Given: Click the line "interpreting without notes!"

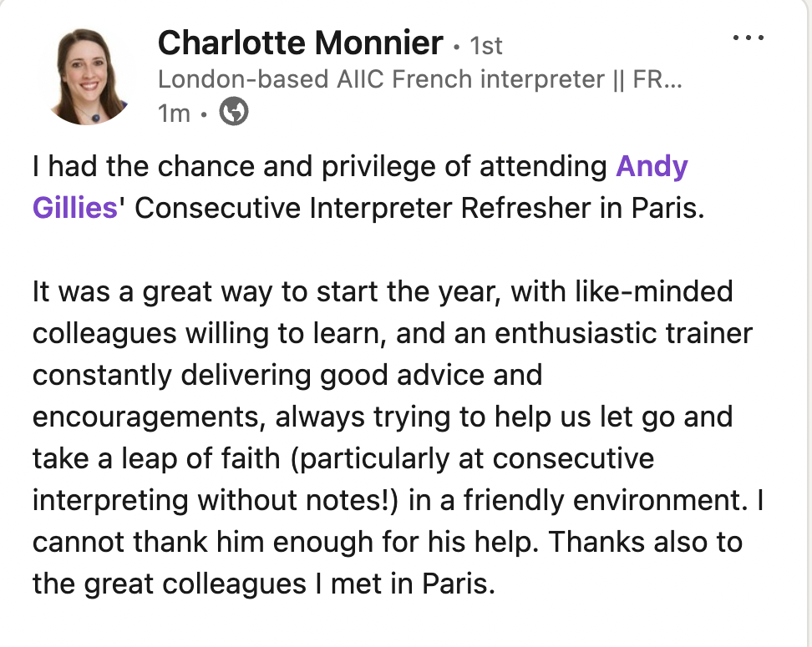Looking at the screenshot, I should pyautogui.click(x=399, y=499).
